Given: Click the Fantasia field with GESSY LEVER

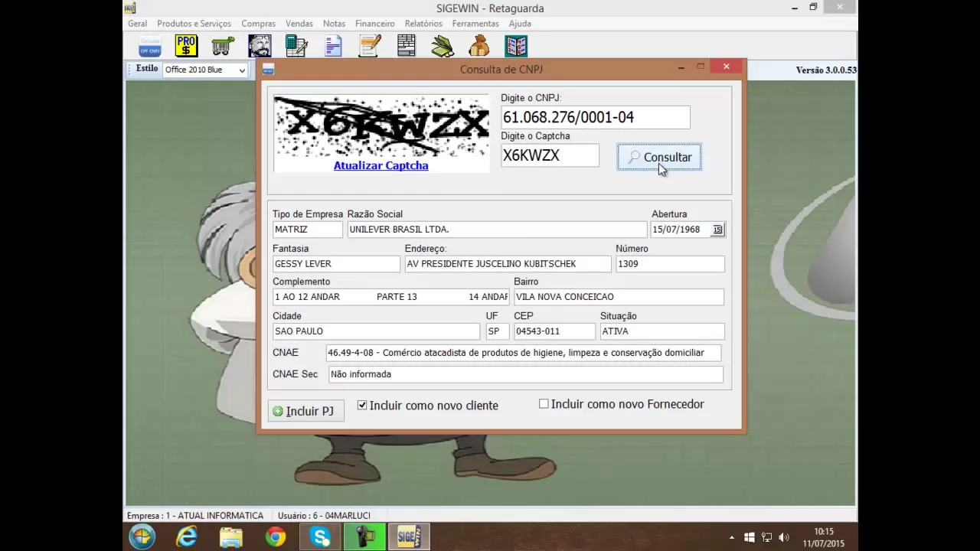Looking at the screenshot, I should [336, 264].
